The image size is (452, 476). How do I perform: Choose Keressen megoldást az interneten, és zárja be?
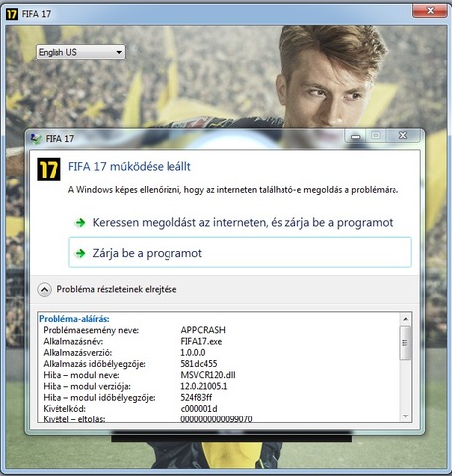point(240,223)
